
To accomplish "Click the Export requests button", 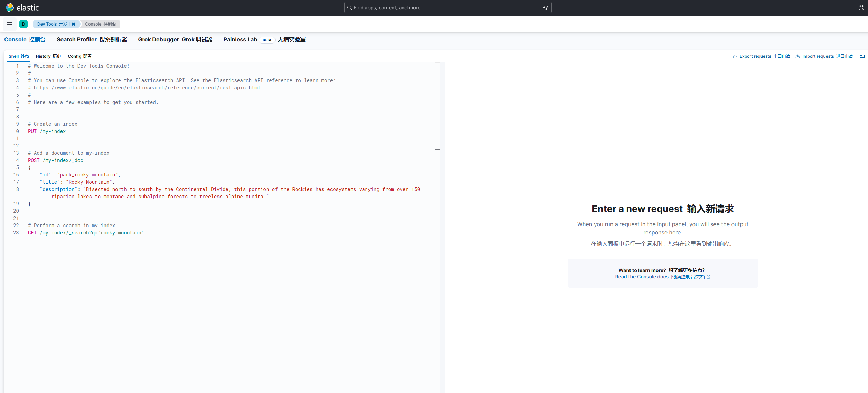I will tap(761, 56).
